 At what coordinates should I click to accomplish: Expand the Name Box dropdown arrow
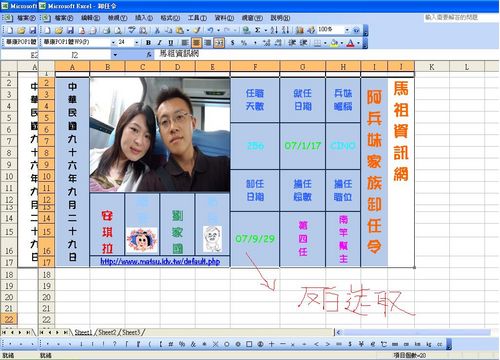(x=115, y=55)
